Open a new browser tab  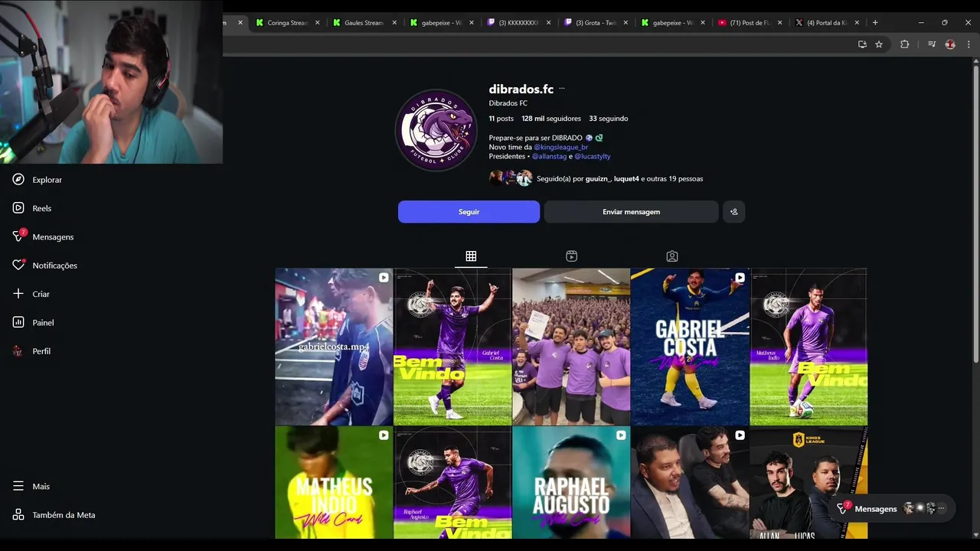point(875,23)
